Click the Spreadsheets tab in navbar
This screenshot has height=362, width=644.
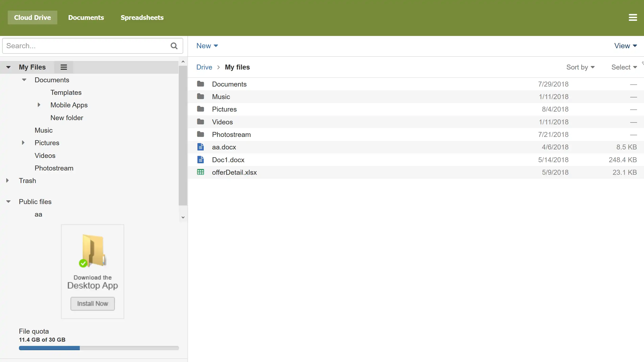[x=142, y=17]
